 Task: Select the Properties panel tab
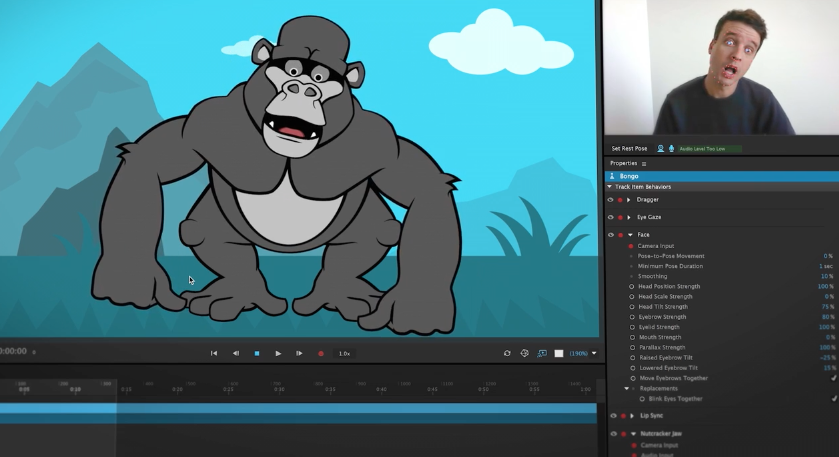point(623,163)
